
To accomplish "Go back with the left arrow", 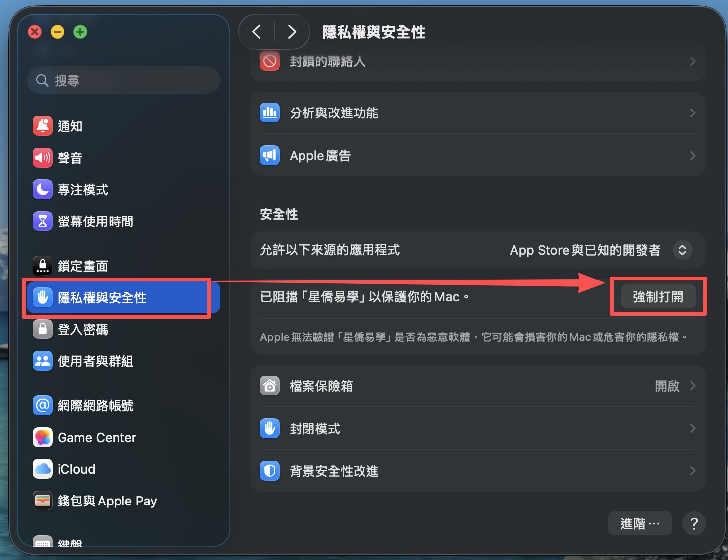I will [257, 32].
